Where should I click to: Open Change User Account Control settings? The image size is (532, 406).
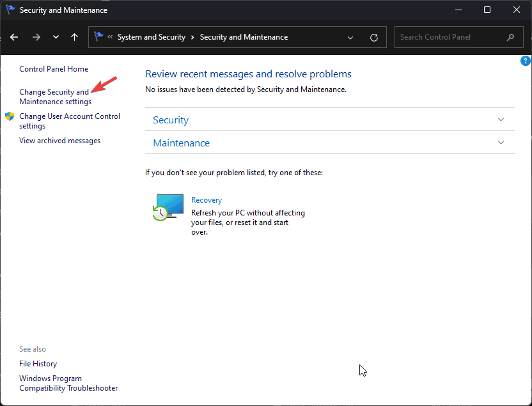click(70, 121)
